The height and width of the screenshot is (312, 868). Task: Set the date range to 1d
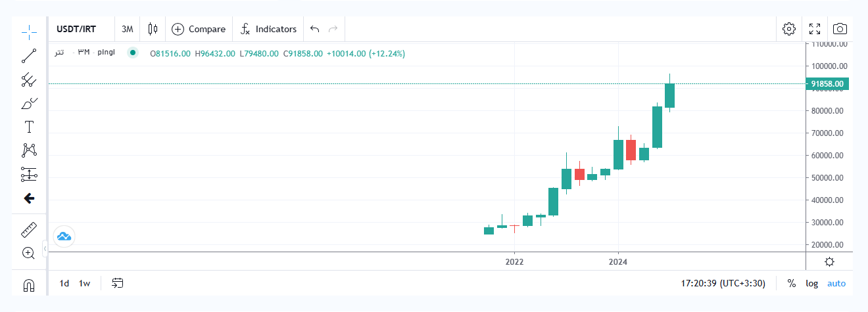tap(64, 284)
